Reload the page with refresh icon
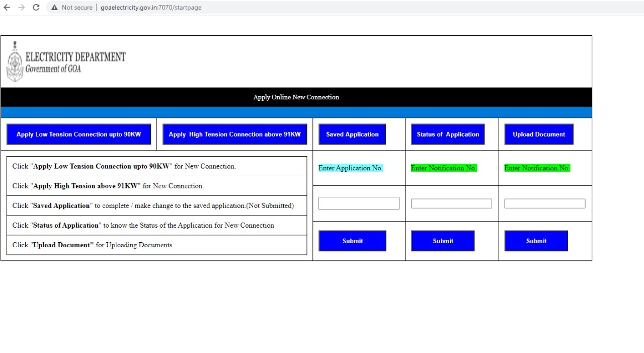 (x=36, y=8)
